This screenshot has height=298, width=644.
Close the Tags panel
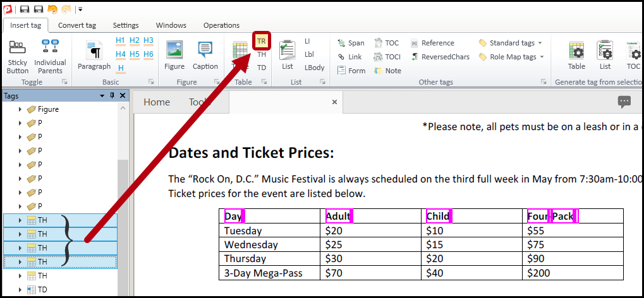pos(123,95)
